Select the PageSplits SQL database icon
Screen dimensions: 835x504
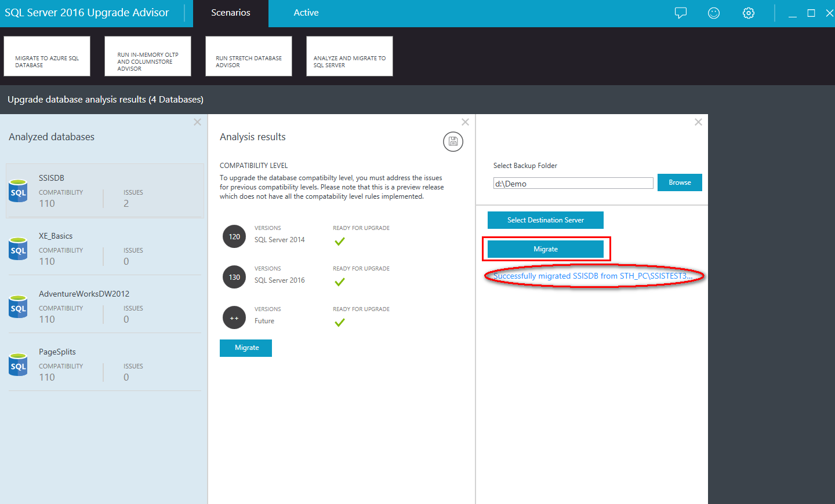click(x=19, y=364)
